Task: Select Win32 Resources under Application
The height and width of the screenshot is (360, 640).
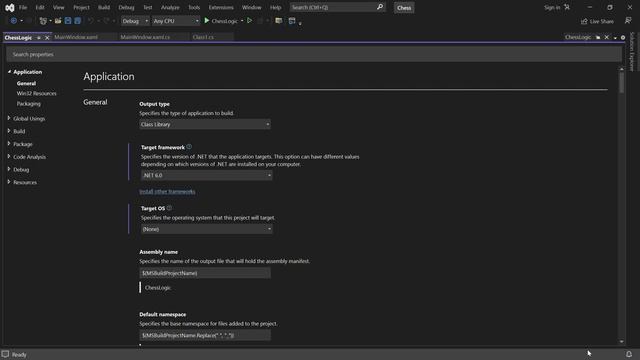Action: [36, 93]
